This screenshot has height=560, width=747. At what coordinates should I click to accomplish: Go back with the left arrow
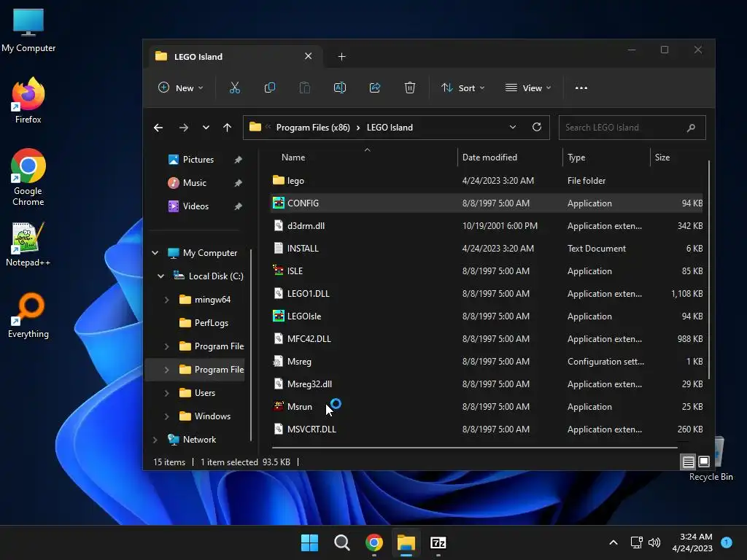click(158, 128)
